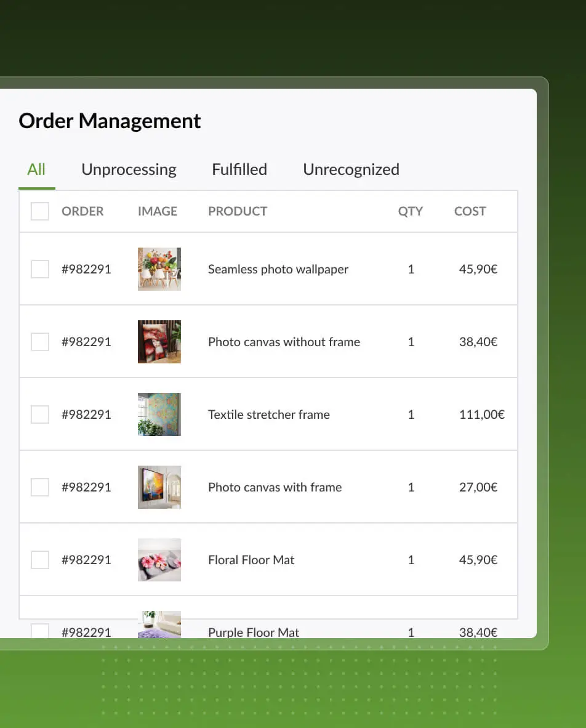
Task: Select product name Photo canvas with frame
Action: click(x=275, y=487)
